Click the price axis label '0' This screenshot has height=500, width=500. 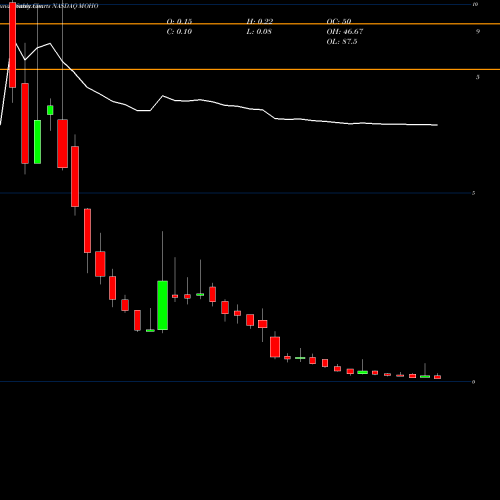click(x=473, y=382)
